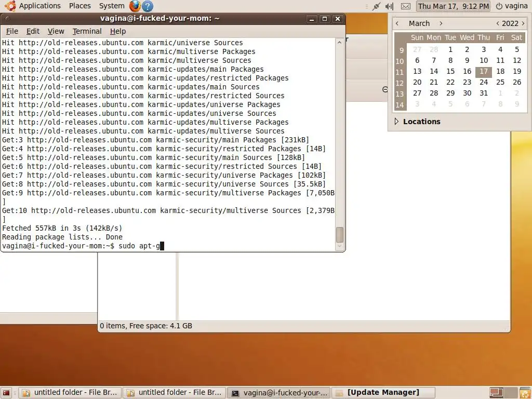Click the Hit karmic/universe Sources line
Image resolution: width=532 pixels, height=399 pixels.
(123, 43)
